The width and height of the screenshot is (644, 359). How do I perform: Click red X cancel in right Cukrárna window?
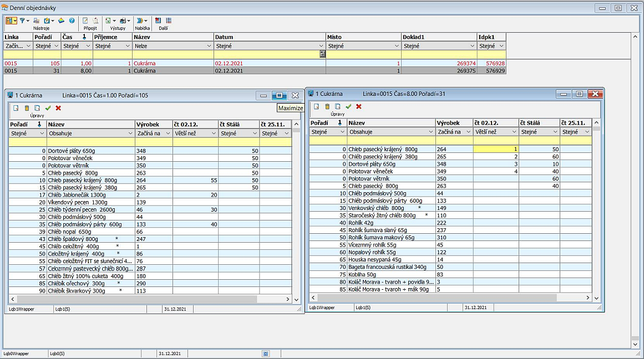(x=358, y=106)
